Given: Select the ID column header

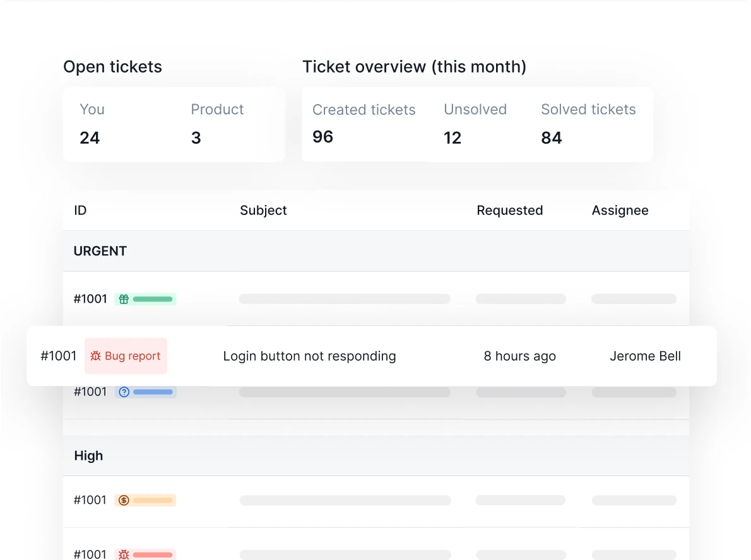Looking at the screenshot, I should click(x=80, y=211).
